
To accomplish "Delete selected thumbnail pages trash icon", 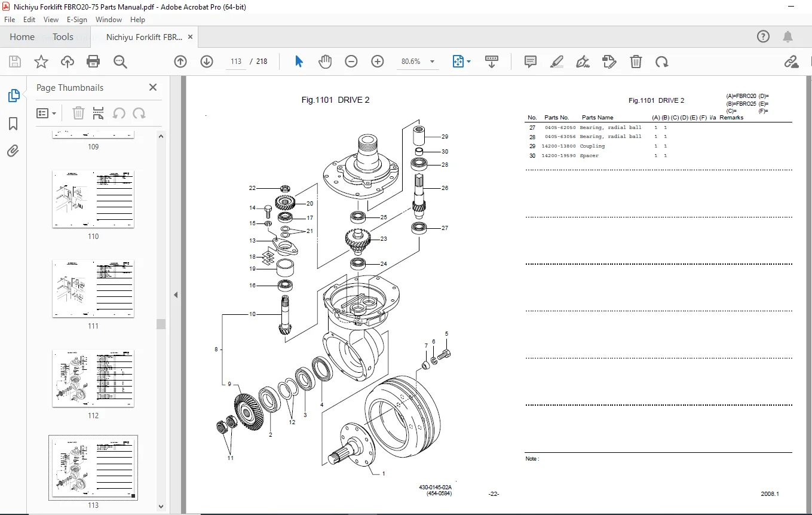I will coord(78,113).
